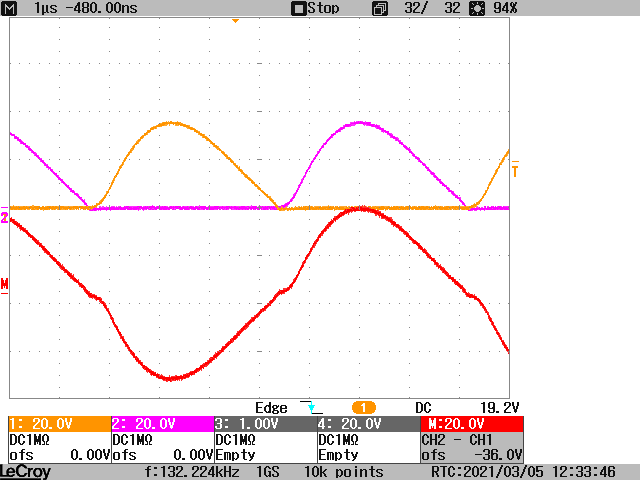Click the 10k points memory readout
The width and height of the screenshot is (640, 480).
coord(344,472)
